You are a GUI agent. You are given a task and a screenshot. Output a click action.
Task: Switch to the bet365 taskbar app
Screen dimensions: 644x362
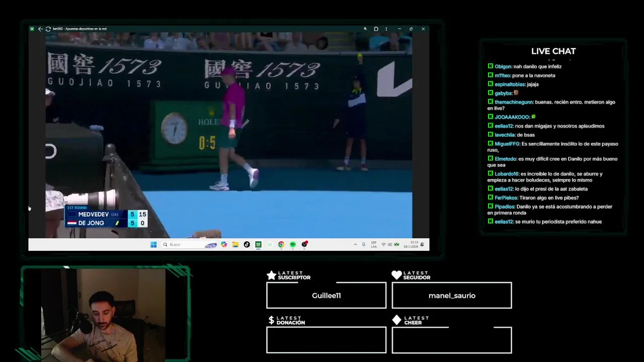(x=258, y=244)
